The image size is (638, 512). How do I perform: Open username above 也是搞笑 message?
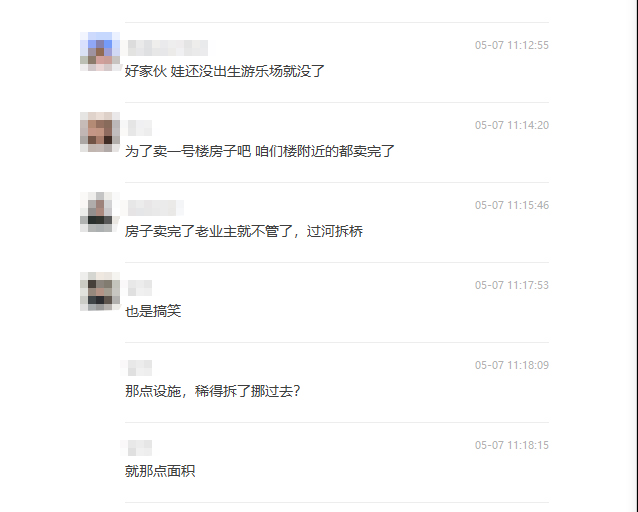tap(140, 288)
